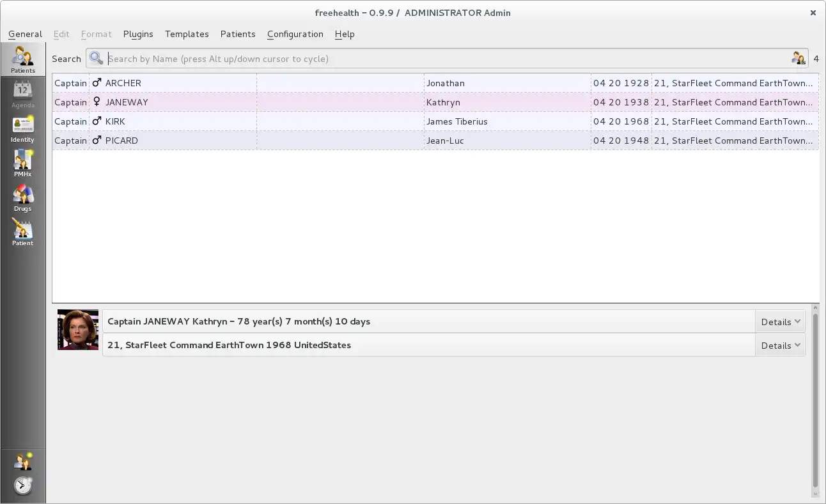
Task: Click the first name Jonathan
Action: (x=446, y=83)
